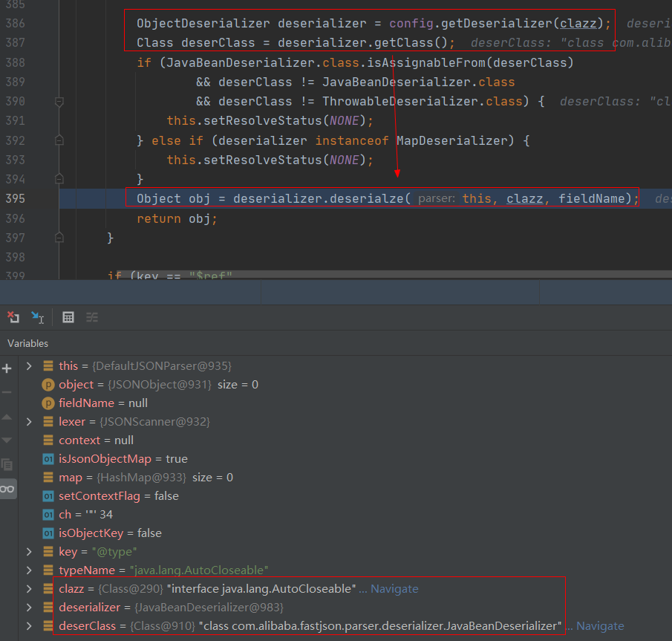This screenshot has height=641, width=672.
Task: Click the Trace Current Stream Chain icon
Action: (x=92, y=317)
